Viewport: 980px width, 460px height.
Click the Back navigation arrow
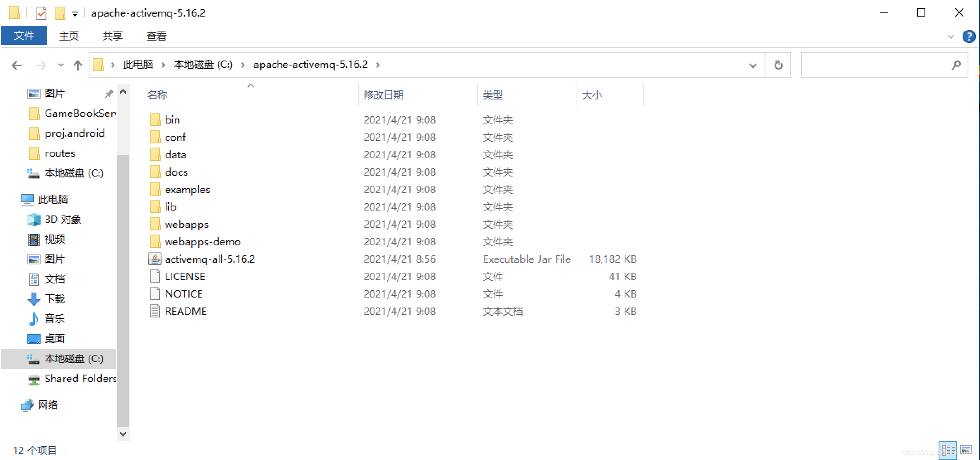coord(17,65)
